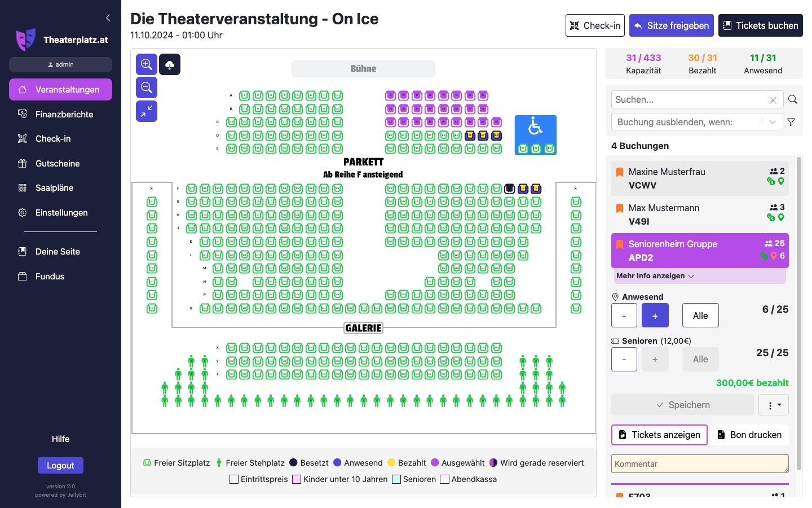Click the fullscreen toggle icon on the seat map

click(x=146, y=111)
